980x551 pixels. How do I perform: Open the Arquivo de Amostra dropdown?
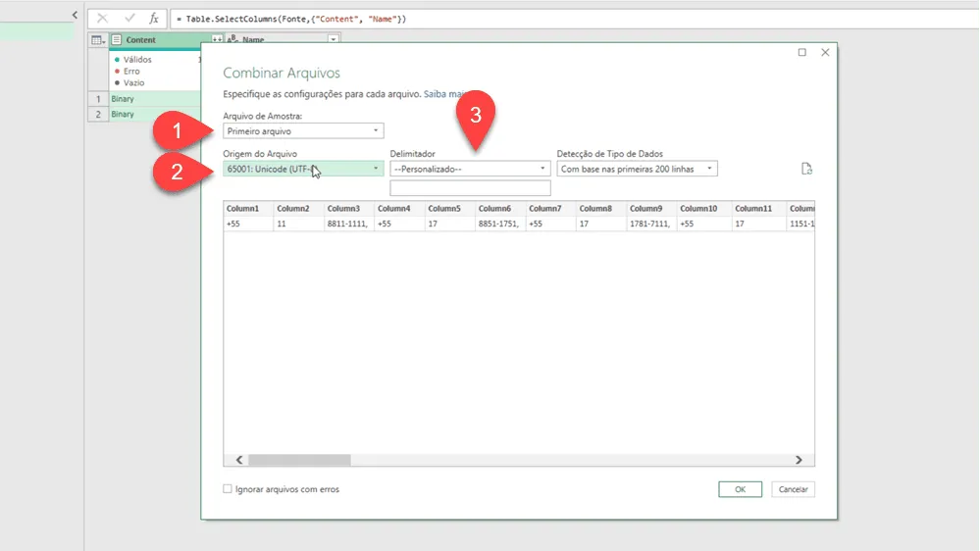303,131
